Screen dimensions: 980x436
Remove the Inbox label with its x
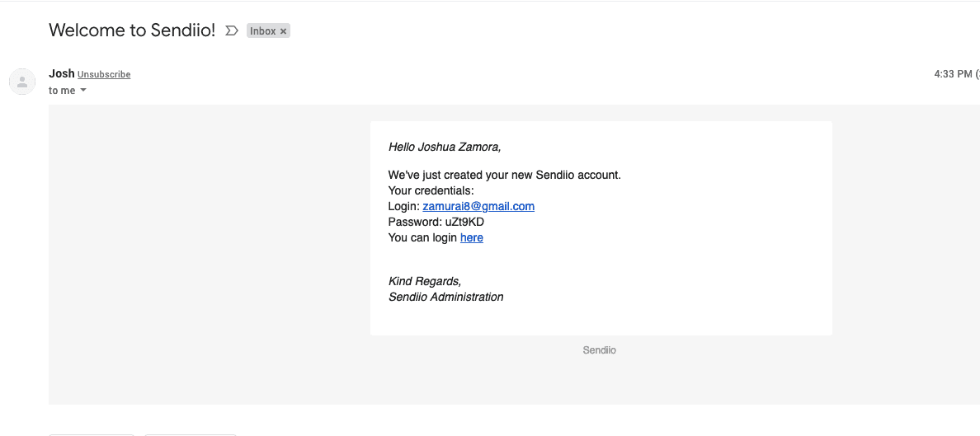coord(284,31)
